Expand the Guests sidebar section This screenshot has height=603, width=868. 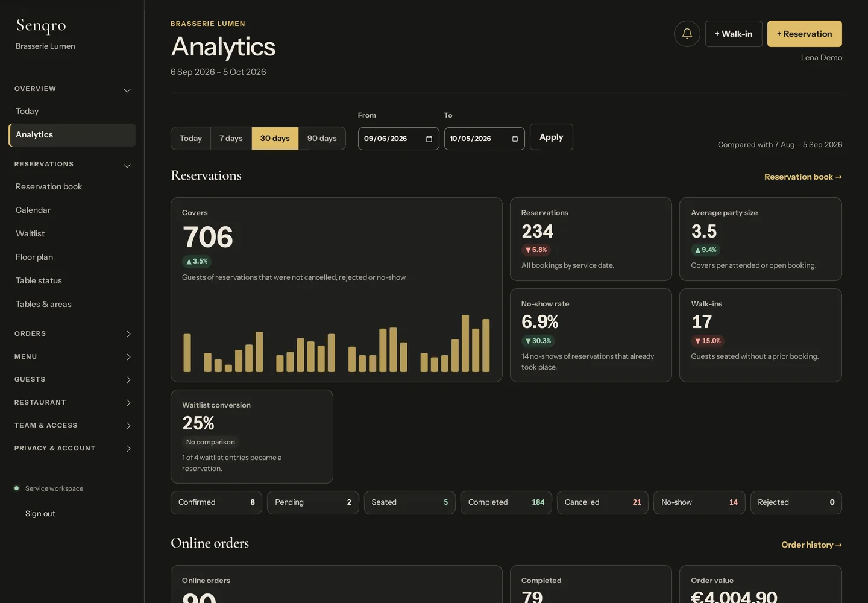pyautogui.click(x=72, y=379)
